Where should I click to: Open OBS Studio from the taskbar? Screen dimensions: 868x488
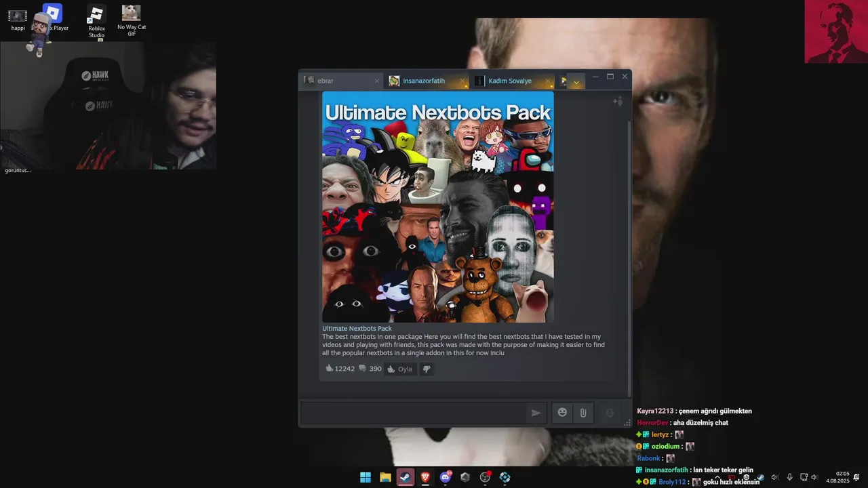point(485,477)
